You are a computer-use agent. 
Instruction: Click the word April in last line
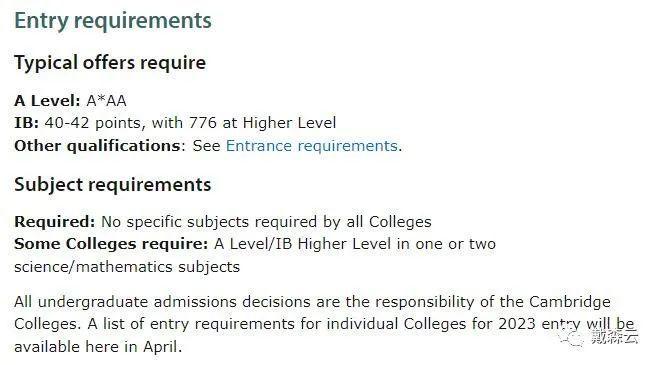160,347
